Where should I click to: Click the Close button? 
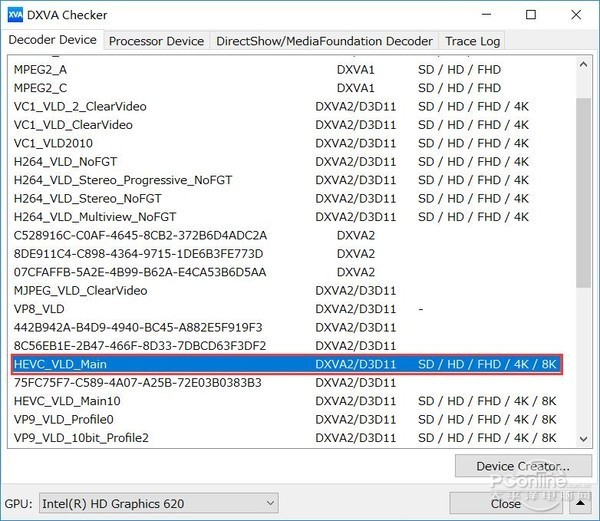tap(505, 503)
